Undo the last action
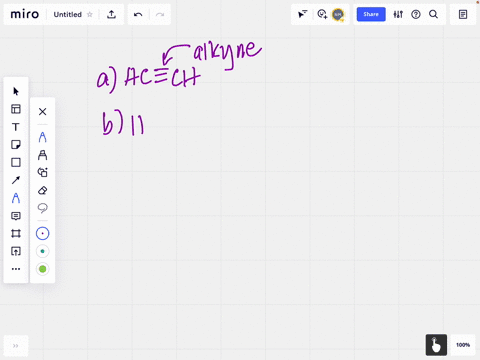This screenshot has width=480, height=360. (138, 14)
